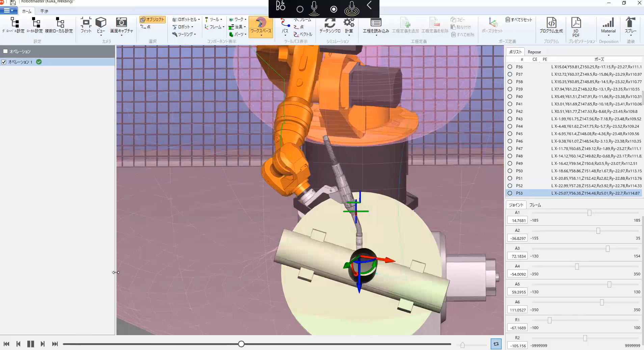Image resolution: width=644 pixels, height=350 pixels.
Task: Expand ワーク display dropdown
Action: (x=238, y=20)
